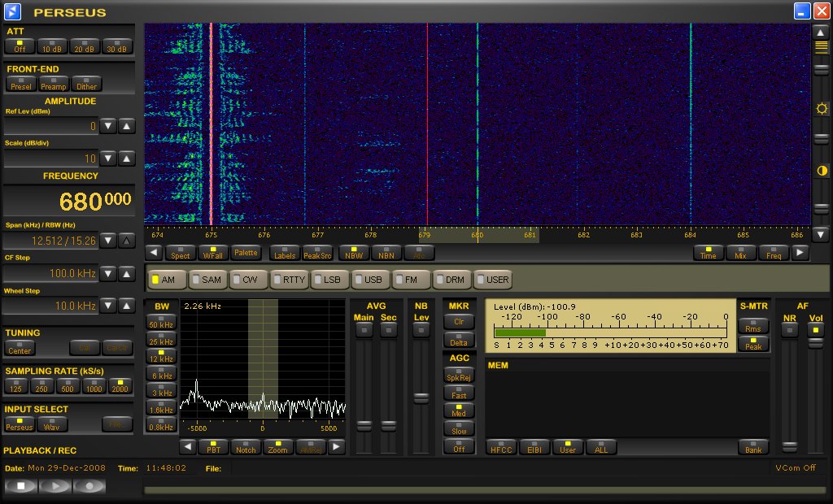Decrease the Span/RBW value
The width and height of the screenshot is (833, 504).
click(x=108, y=241)
